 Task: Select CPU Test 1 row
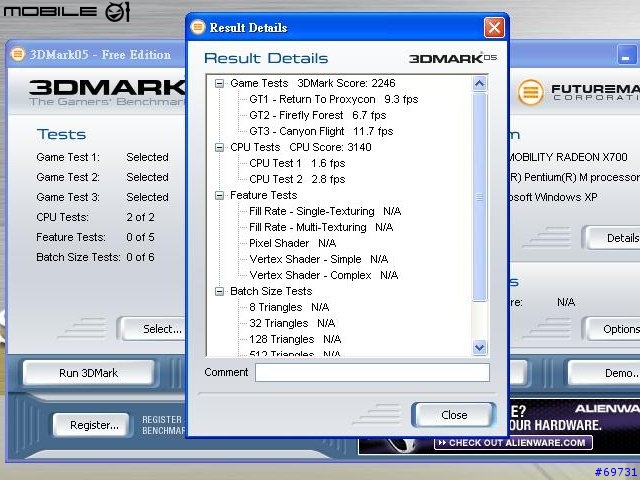point(297,163)
